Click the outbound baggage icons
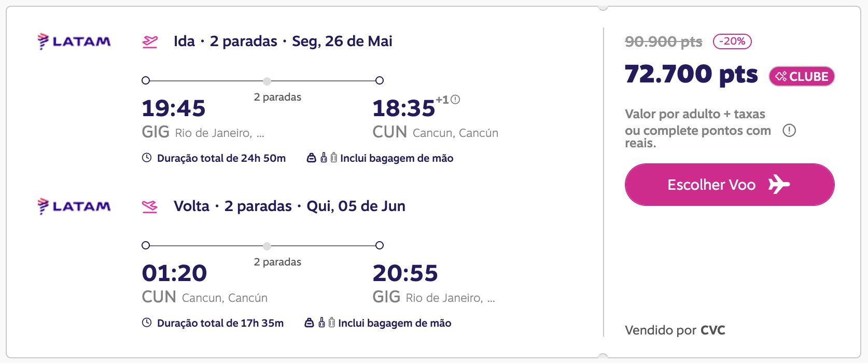The width and height of the screenshot is (868, 363). tap(322, 158)
